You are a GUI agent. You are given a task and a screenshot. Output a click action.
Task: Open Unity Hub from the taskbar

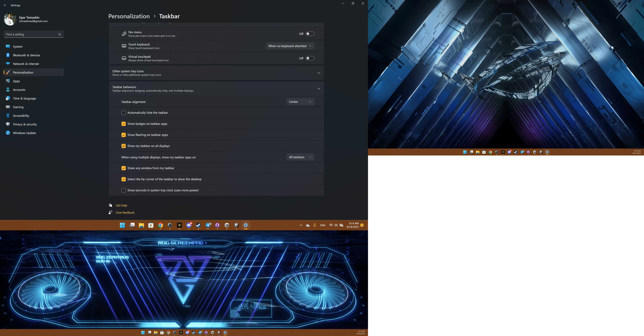coord(227,225)
